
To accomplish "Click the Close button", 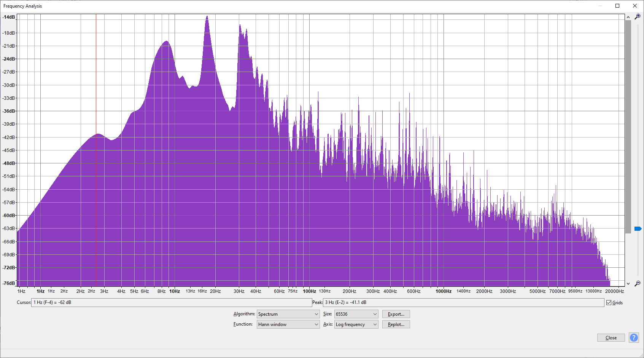I will 611,338.
